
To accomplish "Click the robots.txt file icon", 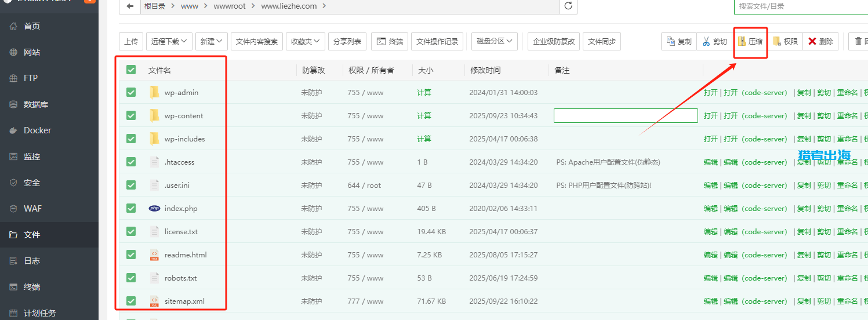I will click(x=154, y=278).
